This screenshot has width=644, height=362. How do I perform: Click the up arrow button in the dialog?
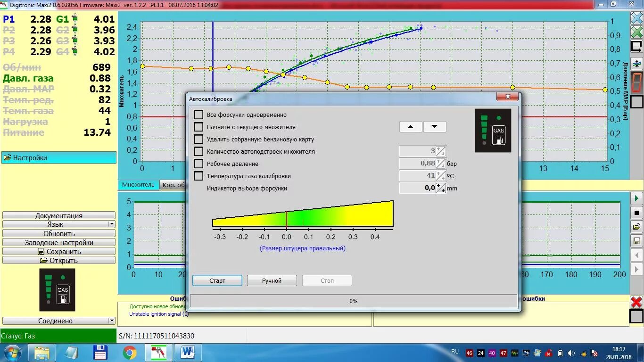click(x=411, y=127)
